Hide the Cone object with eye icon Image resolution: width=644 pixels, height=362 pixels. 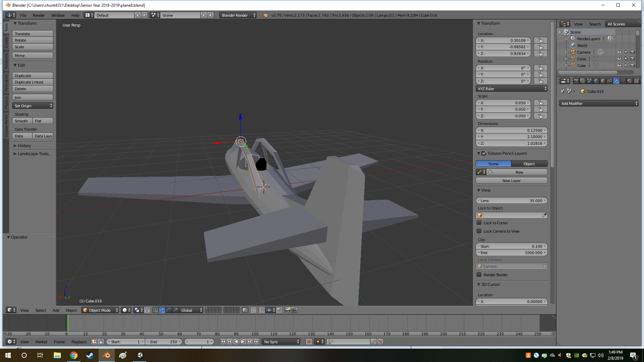[619, 59]
